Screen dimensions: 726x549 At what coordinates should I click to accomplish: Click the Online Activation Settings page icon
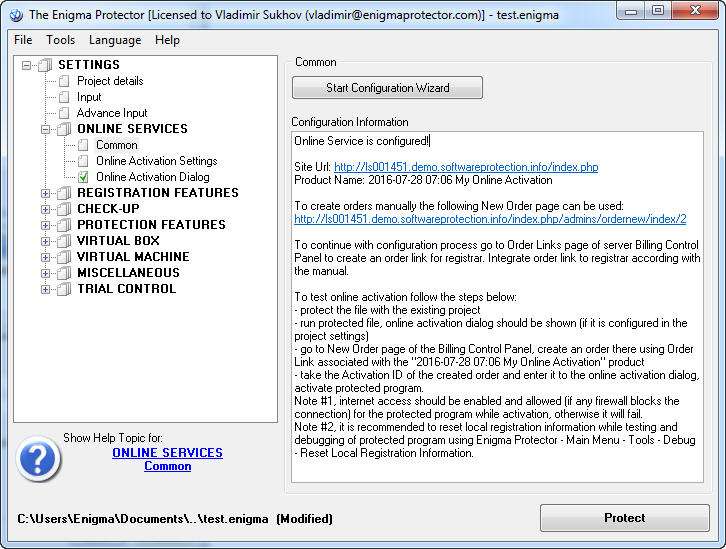click(83, 161)
